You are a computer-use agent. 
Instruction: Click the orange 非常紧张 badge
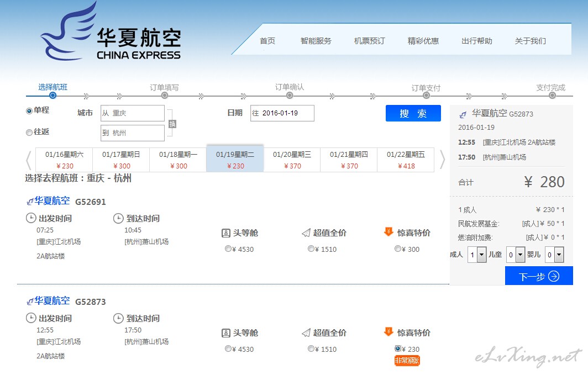407,361
